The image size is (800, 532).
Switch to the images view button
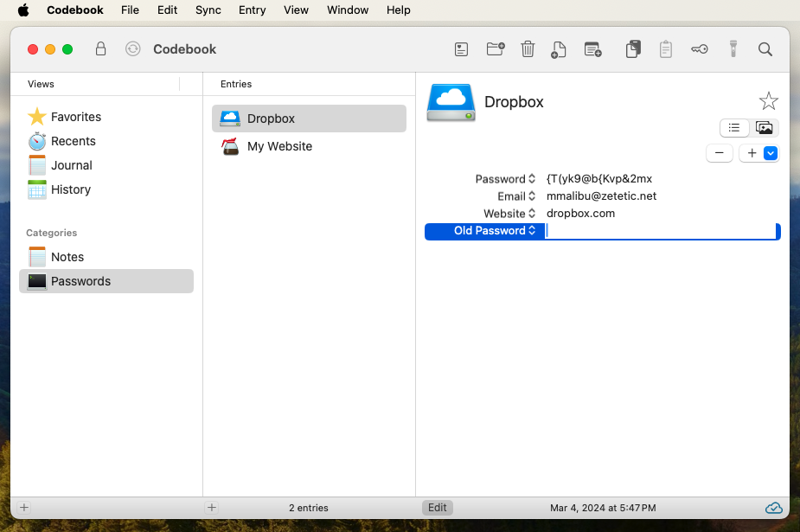click(764, 127)
